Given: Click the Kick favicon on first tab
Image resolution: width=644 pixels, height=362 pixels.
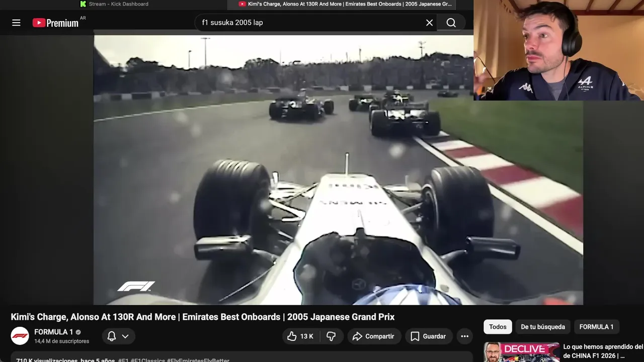Looking at the screenshot, I should 83,4.
